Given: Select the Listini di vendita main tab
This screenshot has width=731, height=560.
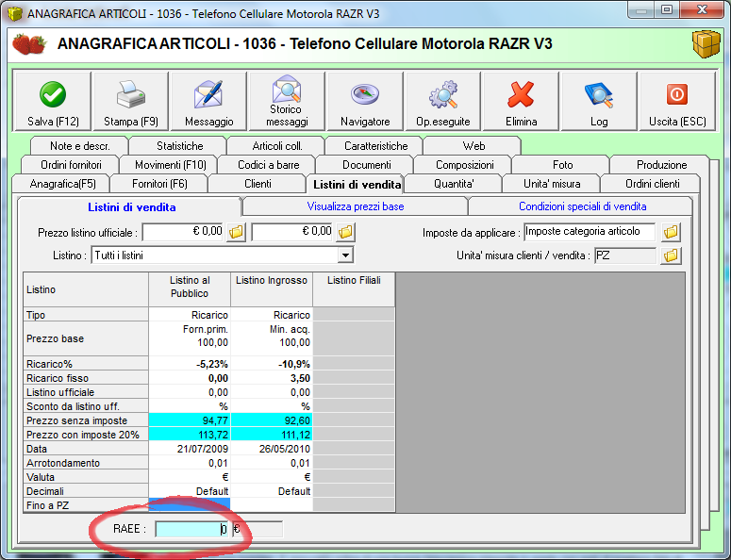Looking at the screenshot, I should 357,185.
